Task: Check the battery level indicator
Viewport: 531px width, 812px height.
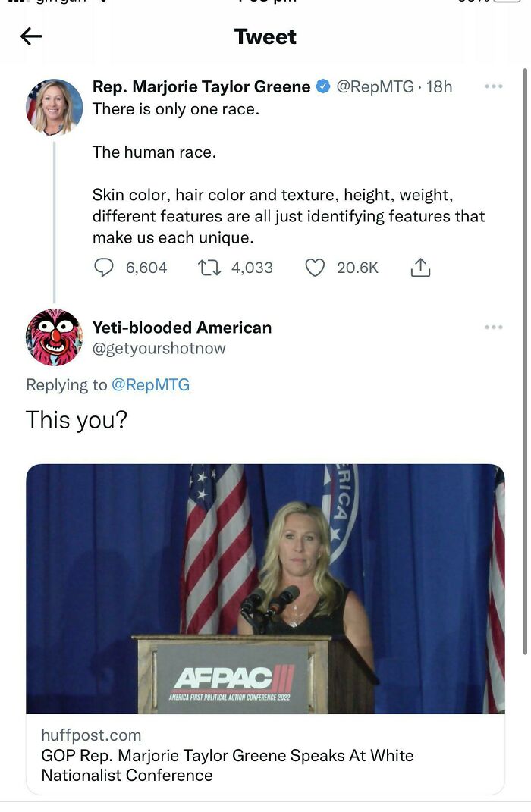Action: tap(507, 4)
